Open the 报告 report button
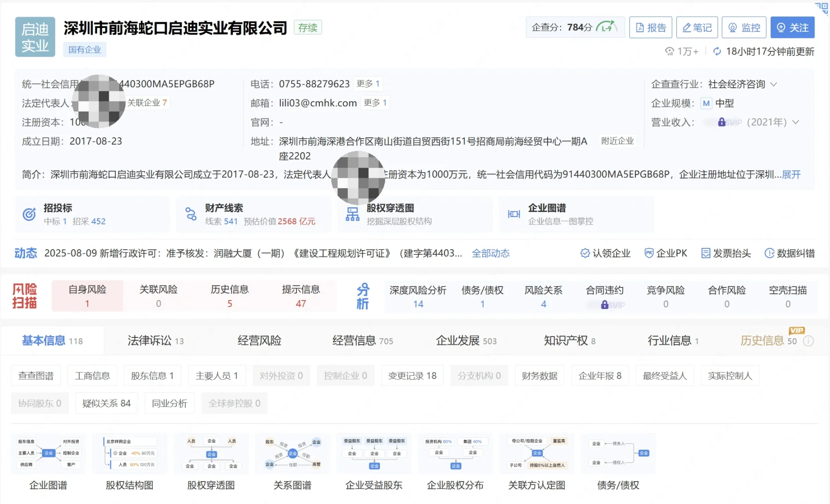 651,28
